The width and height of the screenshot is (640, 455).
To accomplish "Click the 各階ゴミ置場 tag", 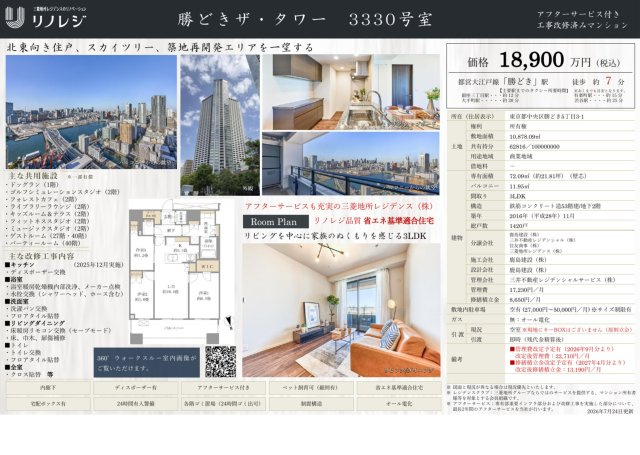I will tap(223, 404).
